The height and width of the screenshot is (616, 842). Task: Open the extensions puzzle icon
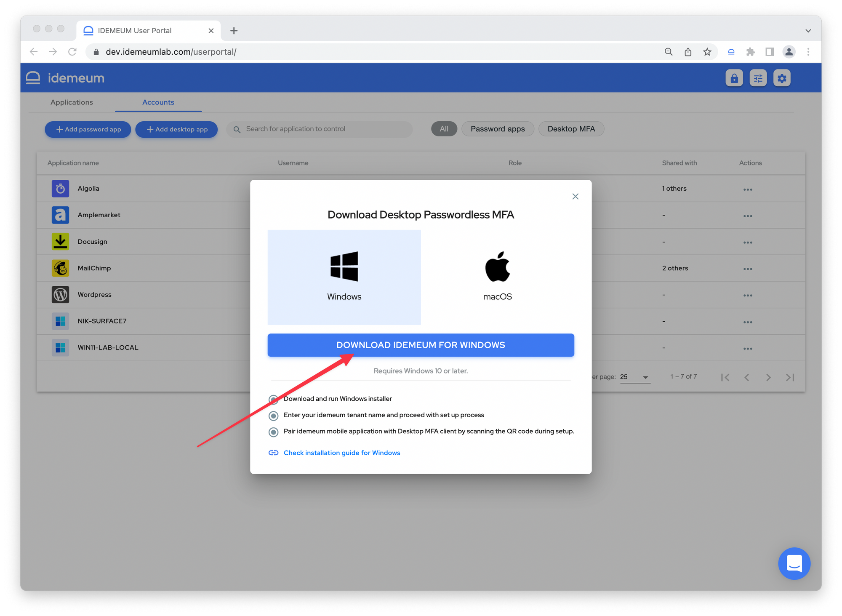pos(750,52)
